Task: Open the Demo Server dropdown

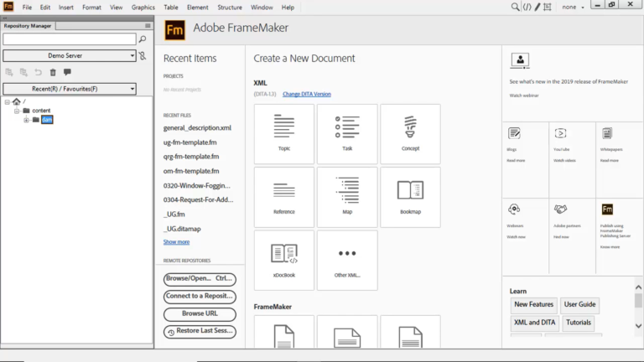Action: pos(70,55)
